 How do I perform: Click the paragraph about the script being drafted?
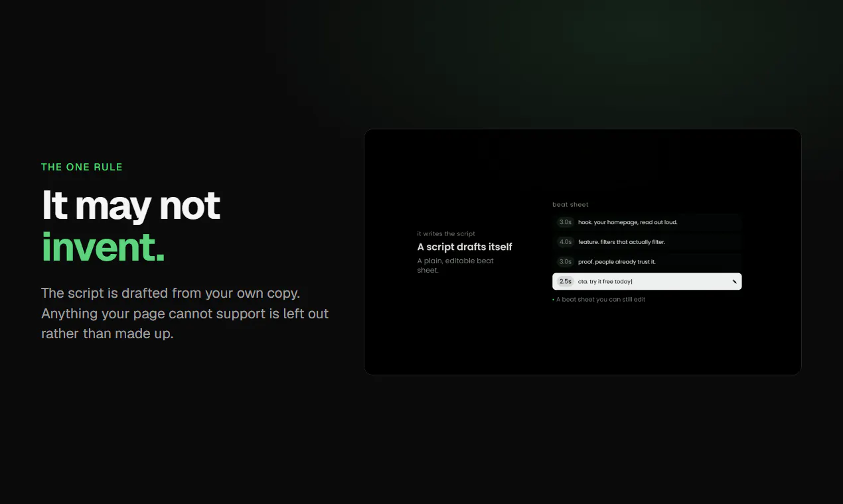[x=185, y=313]
